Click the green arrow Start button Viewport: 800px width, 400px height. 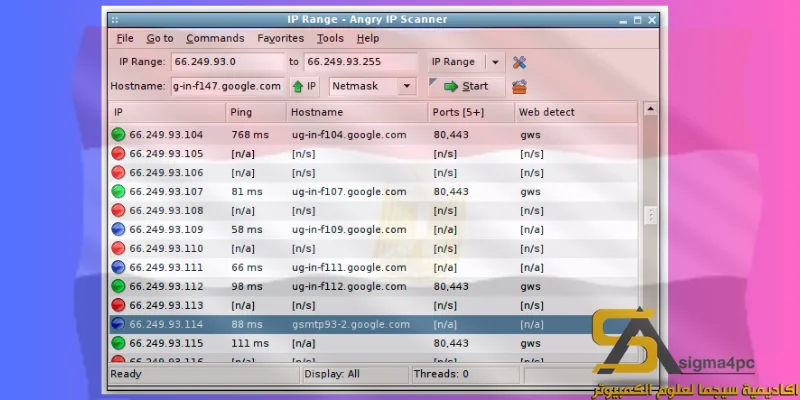(x=466, y=86)
